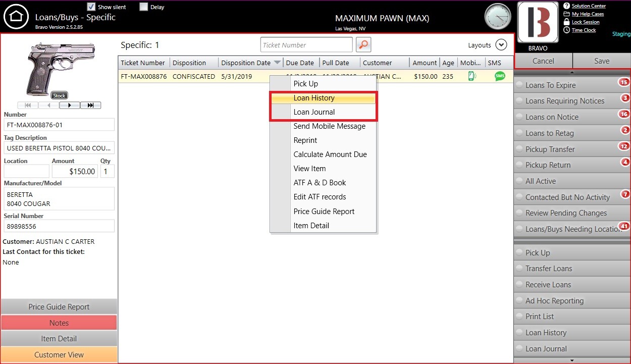
Task: Click Lock Session link
Action: tap(586, 22)
